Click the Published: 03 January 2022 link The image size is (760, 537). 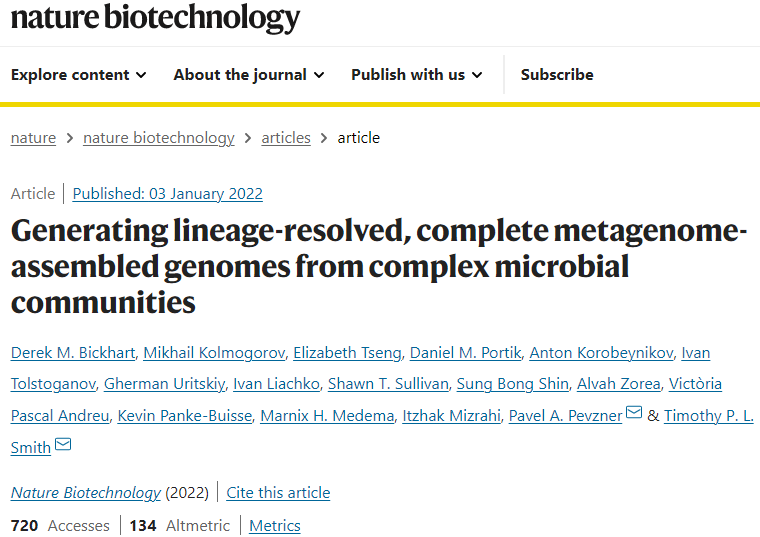(x=168, y=194)
